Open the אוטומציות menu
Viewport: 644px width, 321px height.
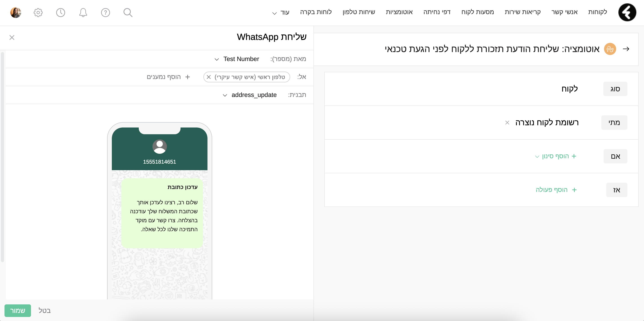399,12
